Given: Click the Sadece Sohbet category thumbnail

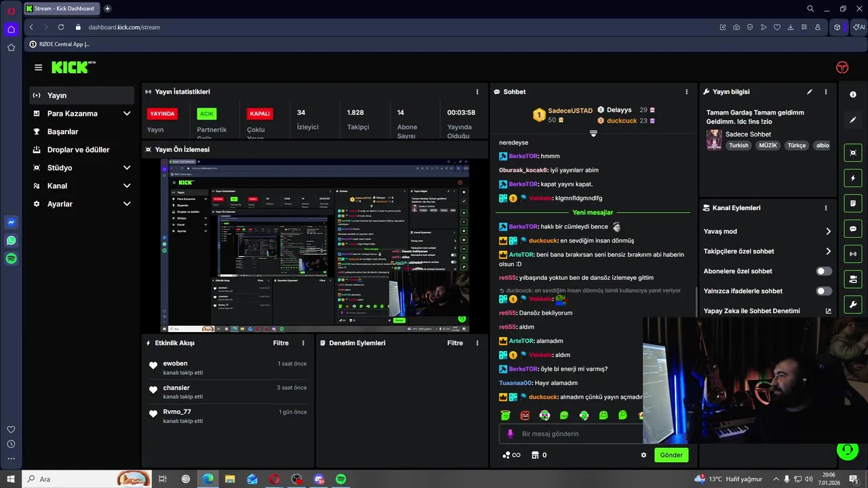Looking at the screenshot, I should pos(714,140).
